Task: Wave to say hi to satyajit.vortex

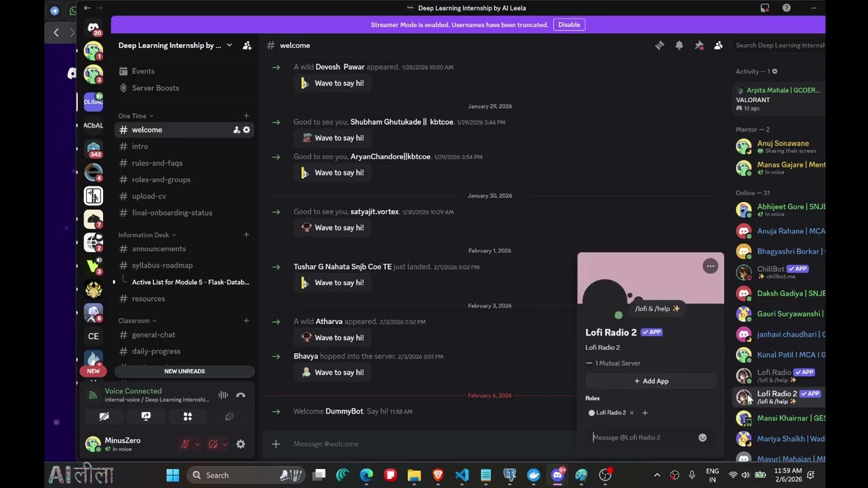Action: pos(333,228)
